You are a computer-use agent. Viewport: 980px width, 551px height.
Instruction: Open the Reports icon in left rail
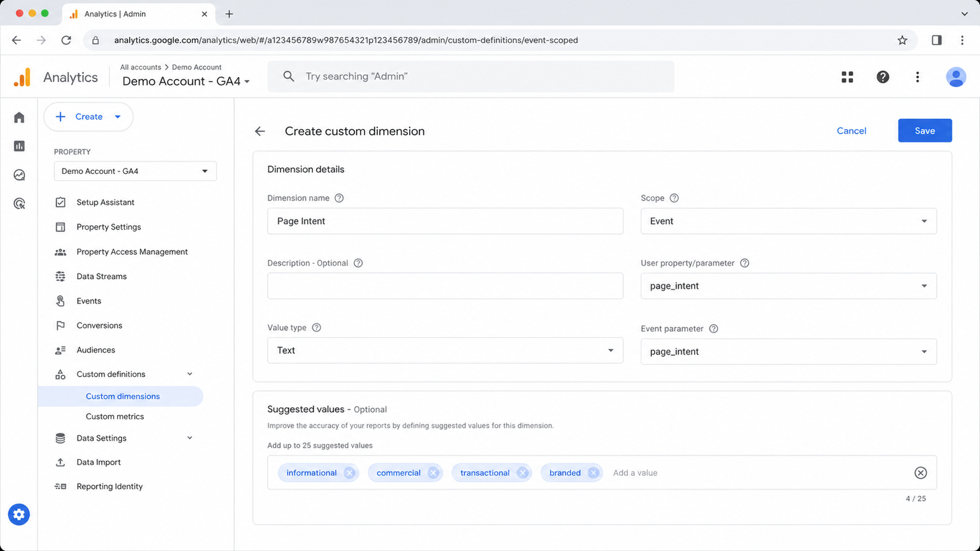tap(19, 146)
